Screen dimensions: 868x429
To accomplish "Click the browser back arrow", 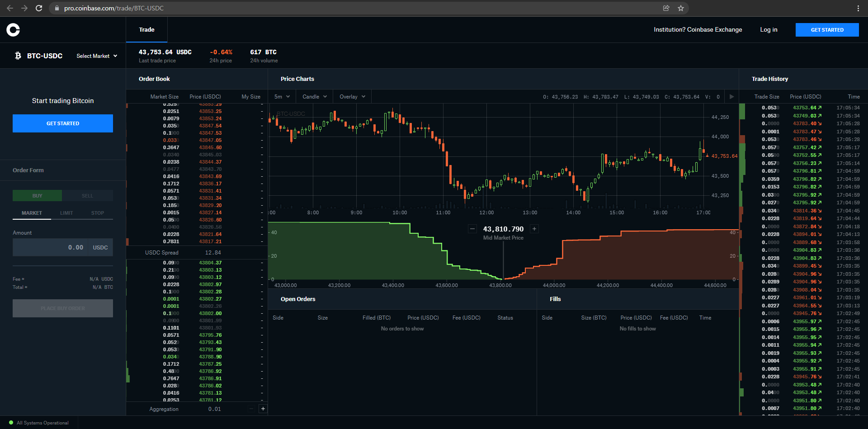I will [x=10, y=8].
